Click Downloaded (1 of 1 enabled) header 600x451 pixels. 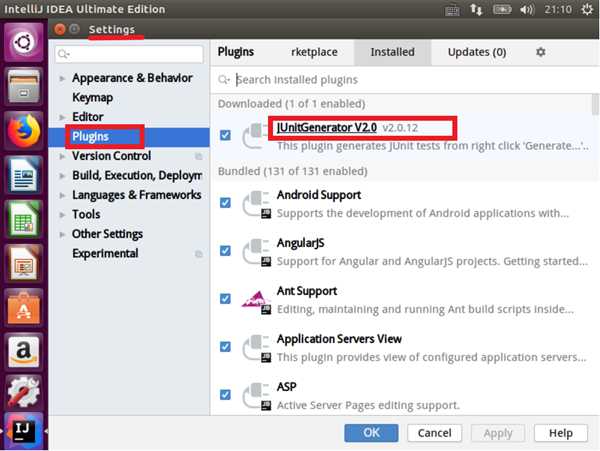(x=291, y=104)
